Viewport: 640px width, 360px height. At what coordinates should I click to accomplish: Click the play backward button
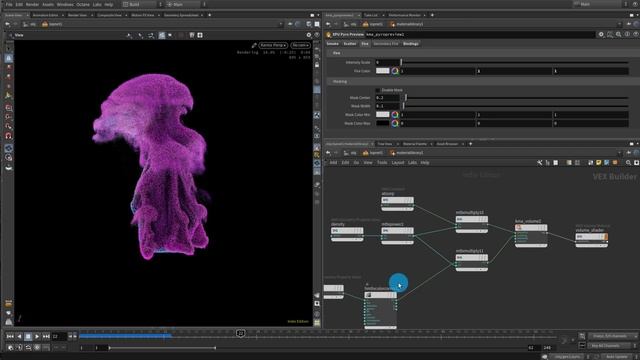[x=19, y=336]
